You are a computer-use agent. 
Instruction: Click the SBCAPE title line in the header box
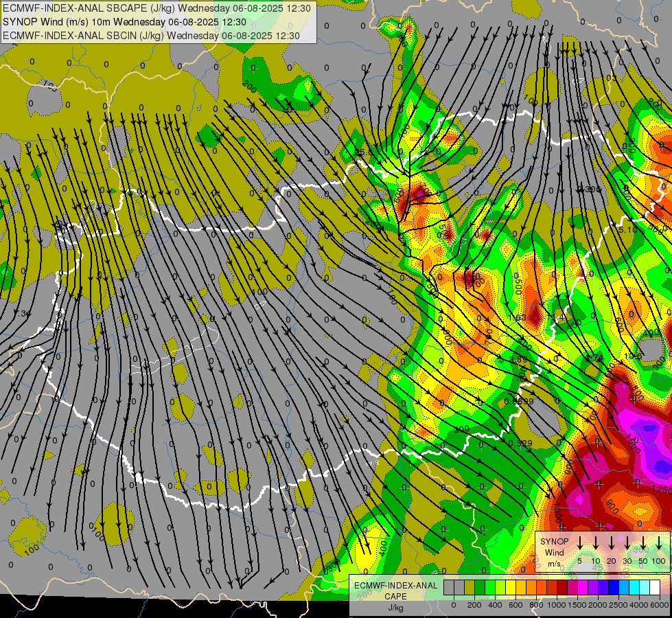point(157,8)
